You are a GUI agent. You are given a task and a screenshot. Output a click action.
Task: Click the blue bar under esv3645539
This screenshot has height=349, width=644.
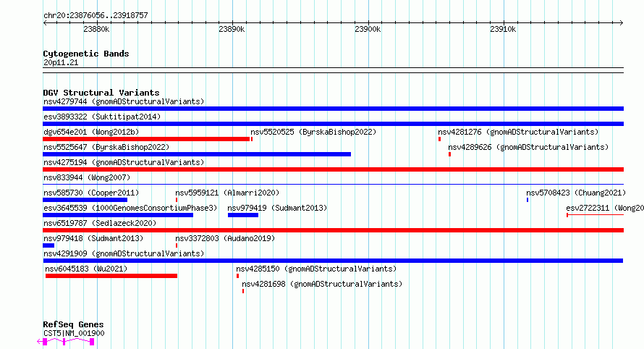tap(118, 215)
